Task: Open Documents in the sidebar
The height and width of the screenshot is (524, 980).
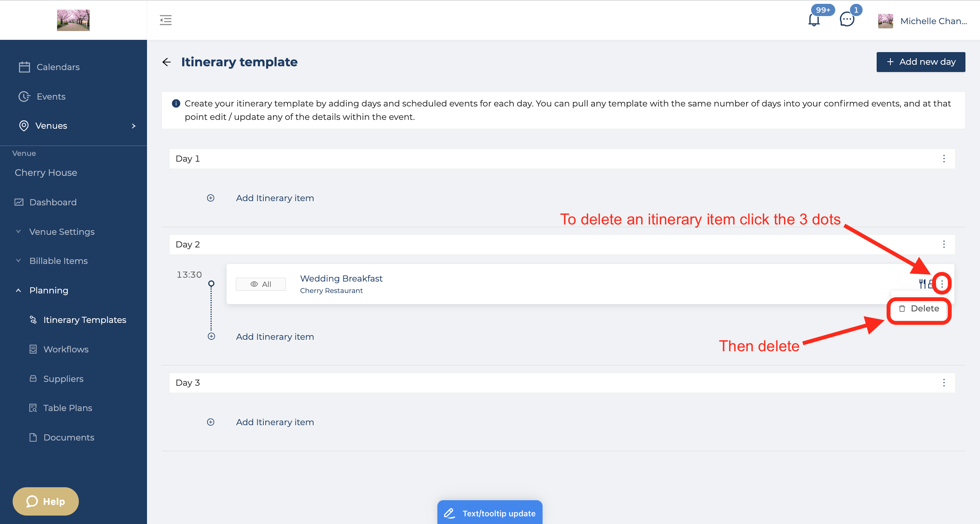Action: (x=69, y=437)
